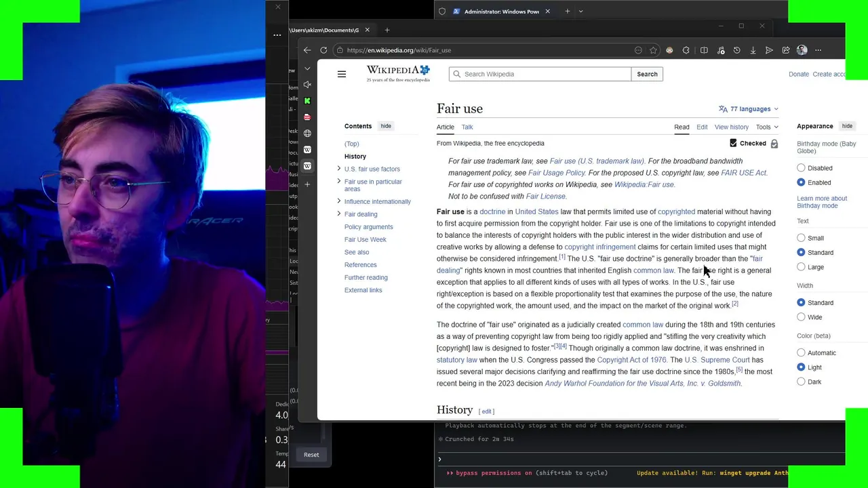
Task: Set page width to Wide
Action: [801, 317]
